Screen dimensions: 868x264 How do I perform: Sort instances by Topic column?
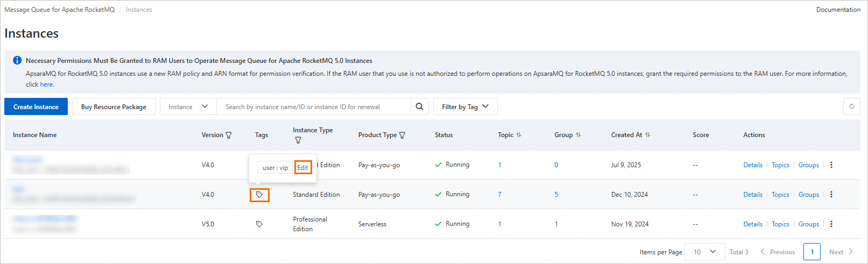[x=519, y=135]
